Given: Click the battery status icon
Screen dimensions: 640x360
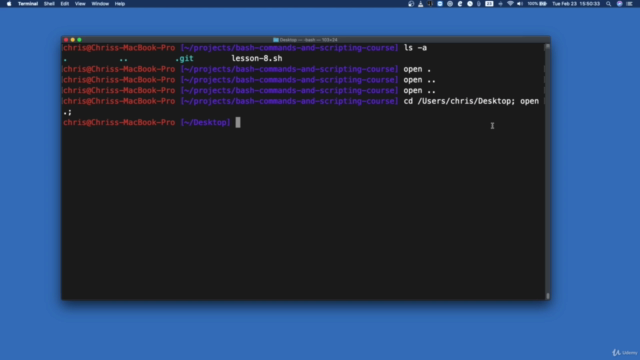Looking at the screenshot, I should pyautogui.click(x=543, y=4).
